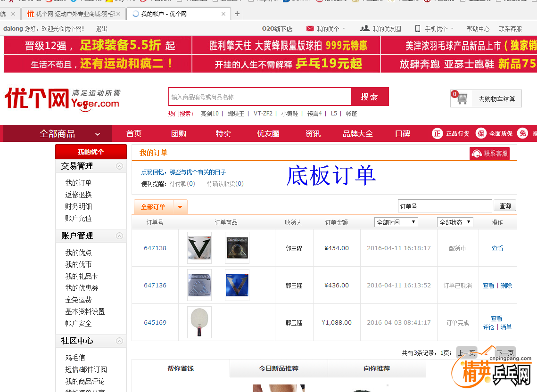Click hot search term 蝴蝶王
This screenshot has height=392, width=537.
236,114
